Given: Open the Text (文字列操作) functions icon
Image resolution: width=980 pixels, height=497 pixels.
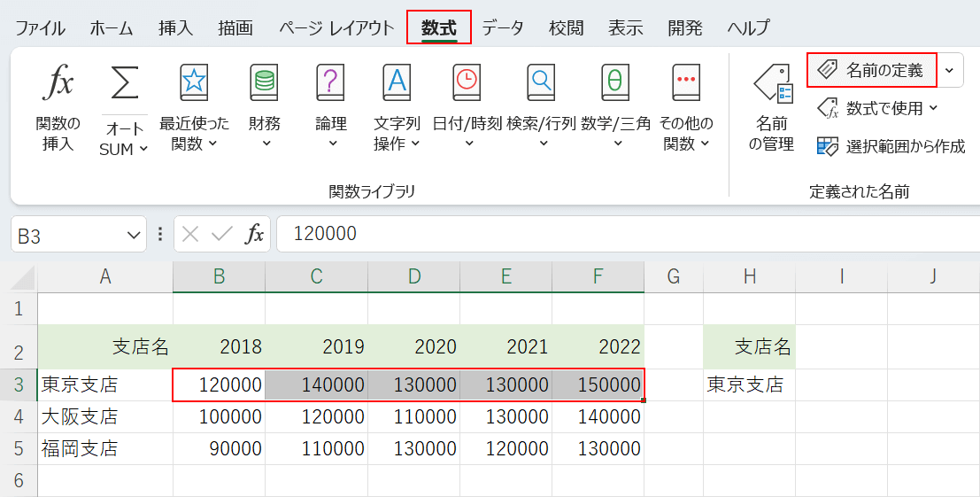Looking at the screenshot, I should pos(396,84).
